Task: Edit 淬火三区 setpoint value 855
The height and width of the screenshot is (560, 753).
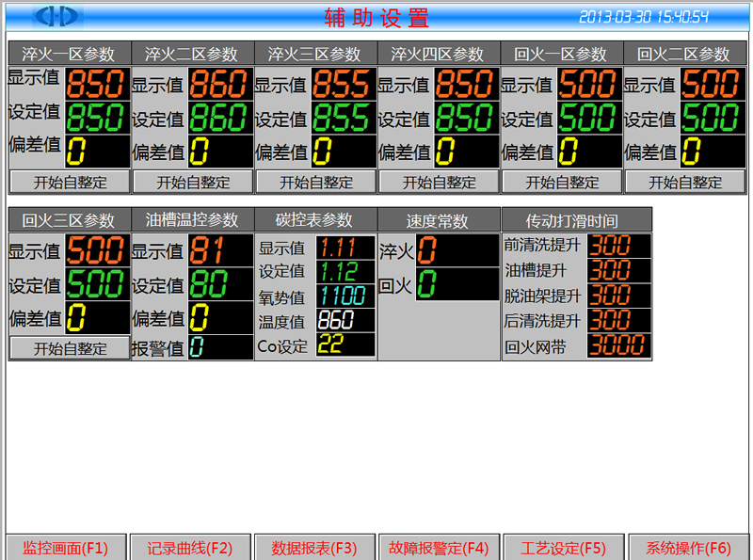Action: [x=344, y=118]
